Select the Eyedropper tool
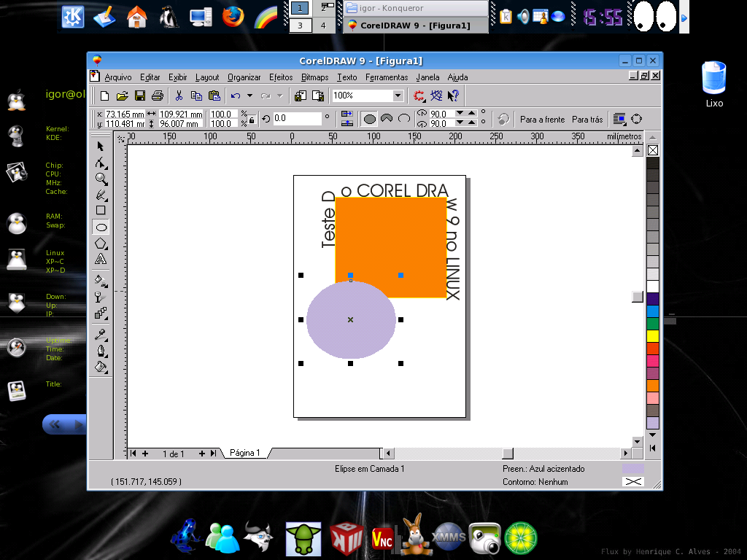747x560 pixels. 101,335
